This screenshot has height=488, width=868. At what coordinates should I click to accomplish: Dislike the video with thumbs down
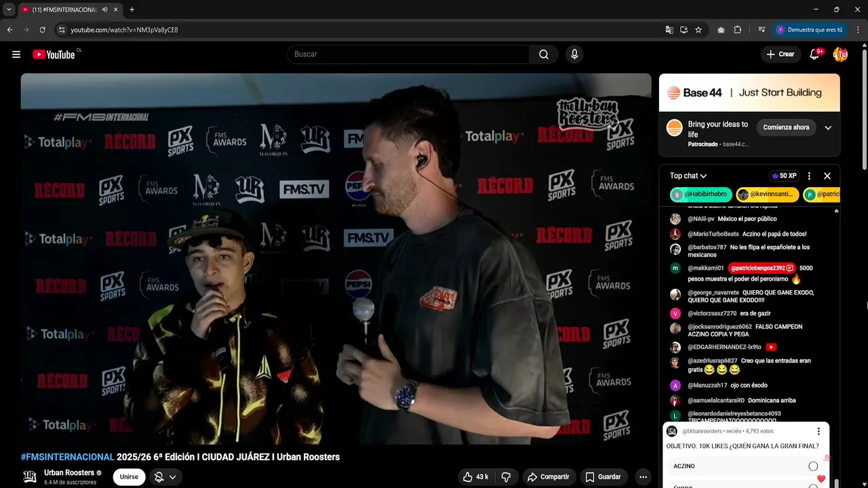[506, 477]
